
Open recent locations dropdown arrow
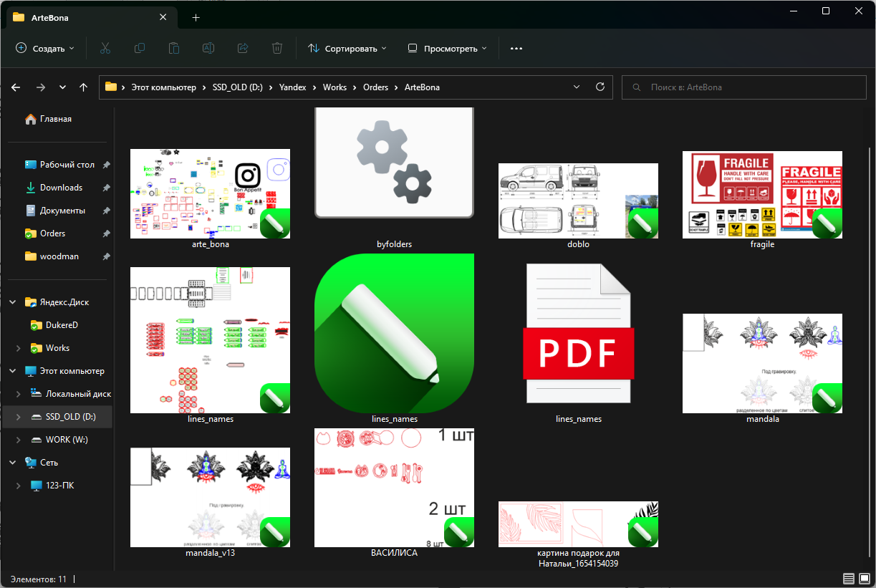tap(62, 87)
